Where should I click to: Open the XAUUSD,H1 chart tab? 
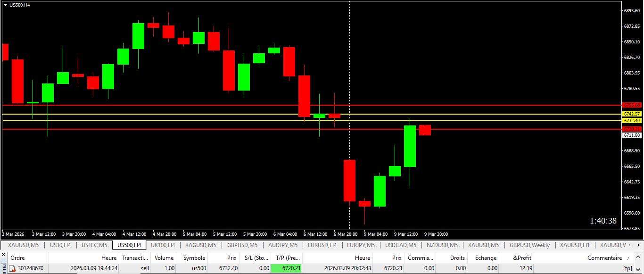click(575, 245)
